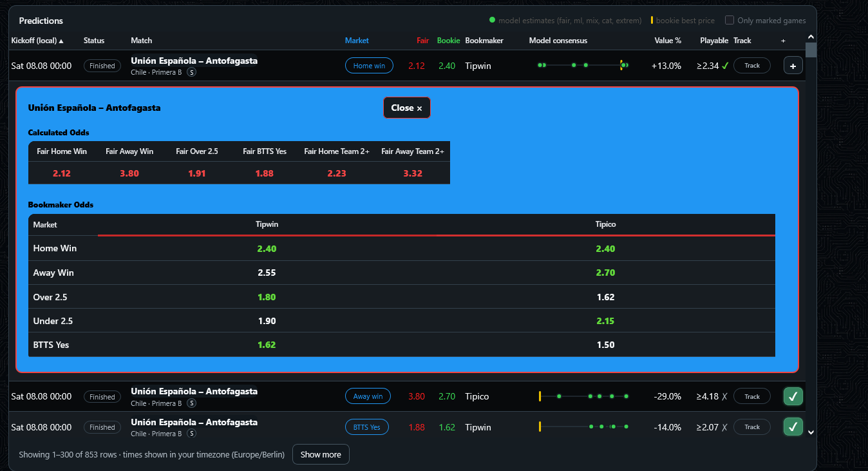Screen dimensions: 868x471
Task: Close the Unión Española – Antofagasta detail panel
Action: tap(407, 108)
